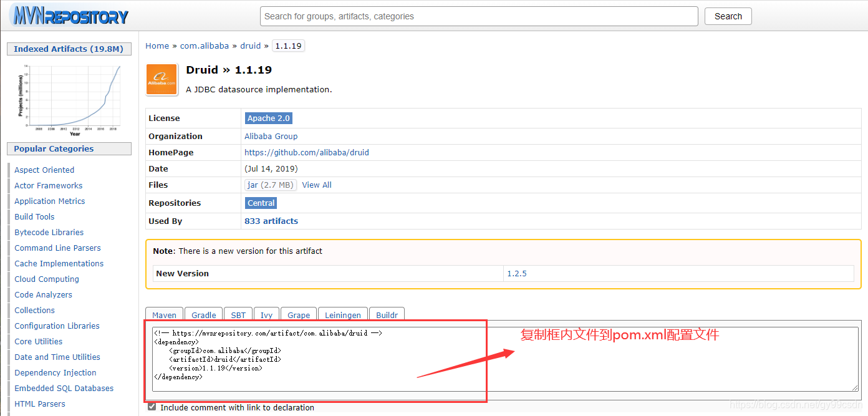Select the Leiningen tab
This screenshot has height=416, width=868.
tap(343, 315)
